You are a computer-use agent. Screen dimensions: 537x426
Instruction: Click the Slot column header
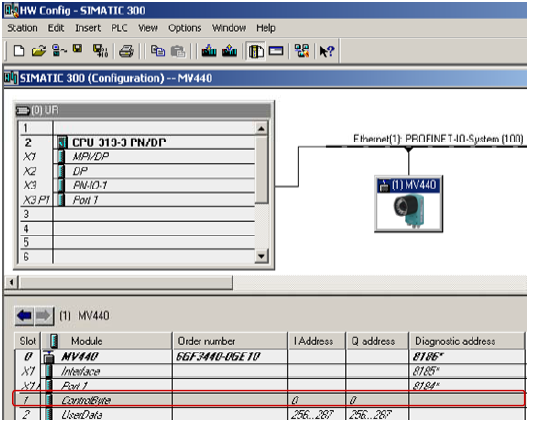coord(27,341)
